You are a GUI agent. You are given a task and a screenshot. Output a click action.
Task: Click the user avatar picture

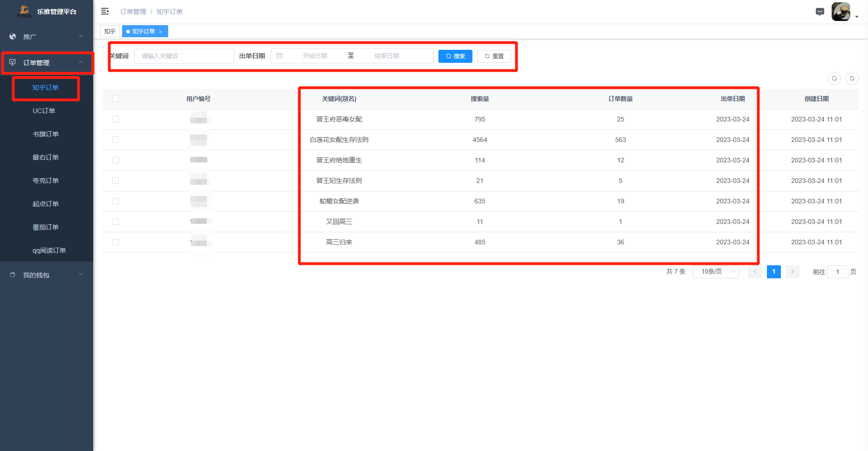tap(841, 12)
